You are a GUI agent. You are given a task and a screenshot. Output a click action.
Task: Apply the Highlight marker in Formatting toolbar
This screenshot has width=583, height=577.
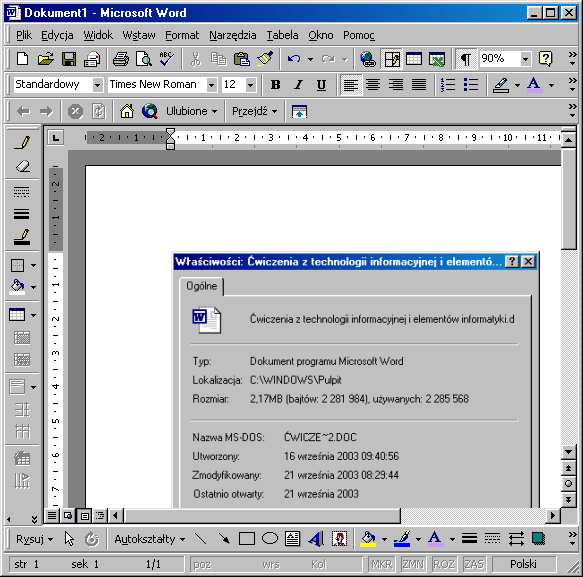501,85
